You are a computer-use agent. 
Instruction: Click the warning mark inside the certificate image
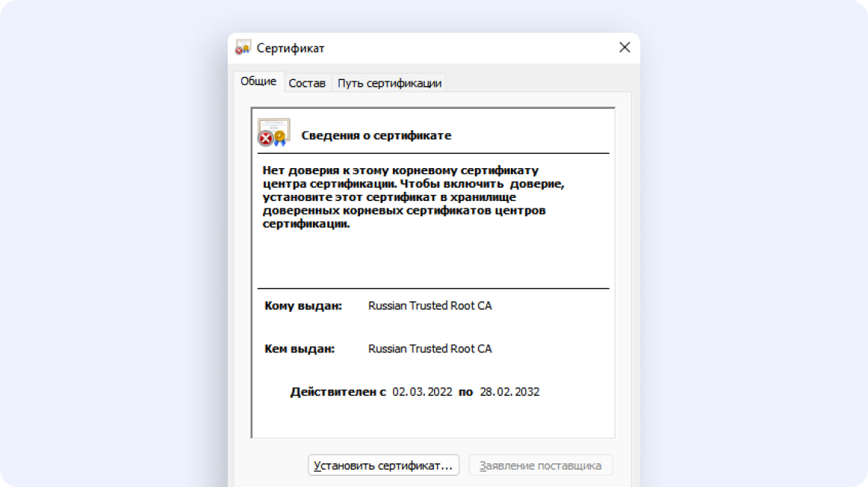tap(264, 137)
